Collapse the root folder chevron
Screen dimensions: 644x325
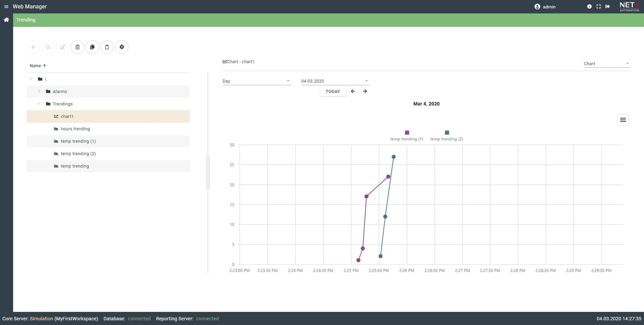(x=31, y=79)
